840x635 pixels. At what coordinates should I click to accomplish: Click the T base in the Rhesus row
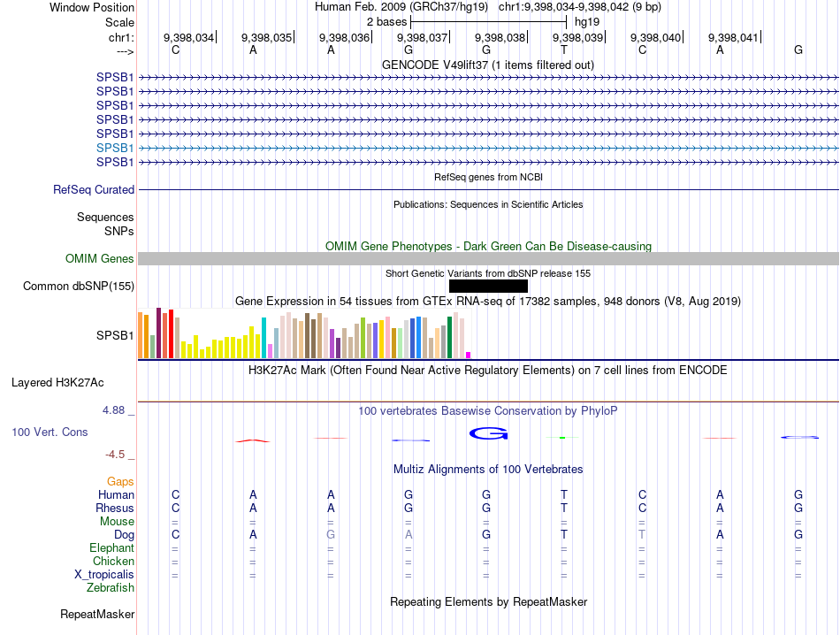(x=564, y=508)
